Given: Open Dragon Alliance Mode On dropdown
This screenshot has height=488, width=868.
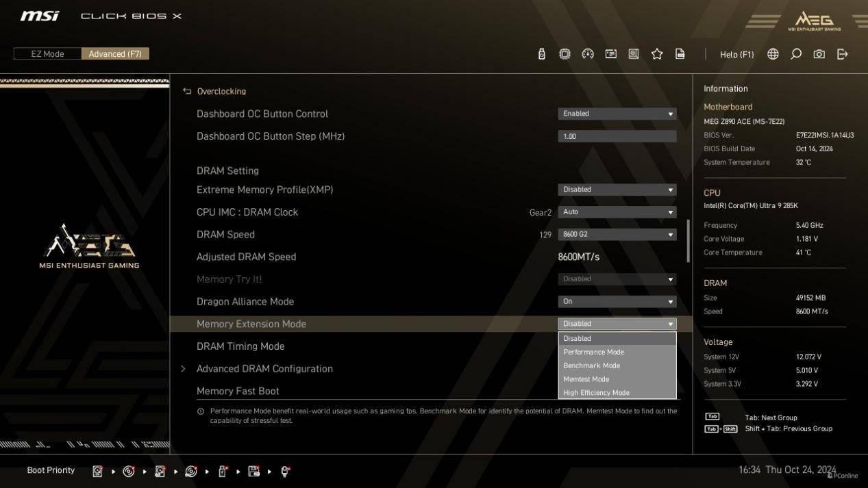Looking at the screenshot, I should [617, 302].
